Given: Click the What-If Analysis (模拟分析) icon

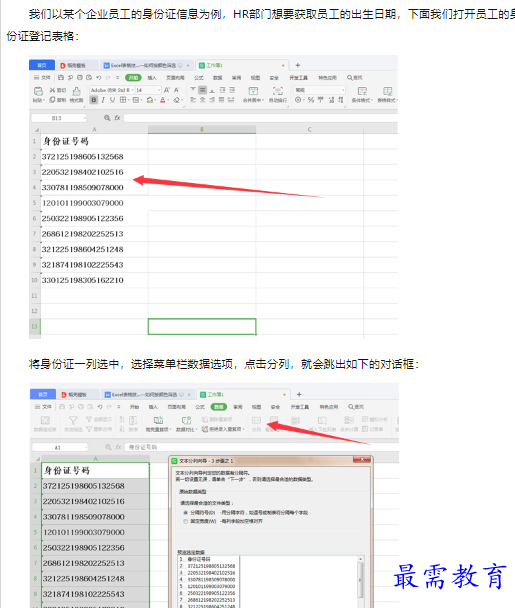Looking at the screenshot, I should tap(365, 419).
